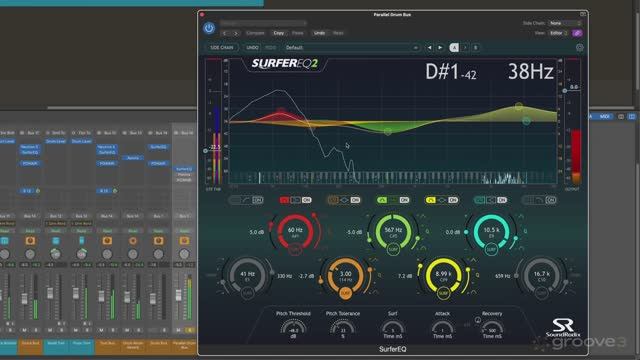640x360 pixels.
Task: Go to next setting in Logic plugin header
Action: click(x=236, y=33)
